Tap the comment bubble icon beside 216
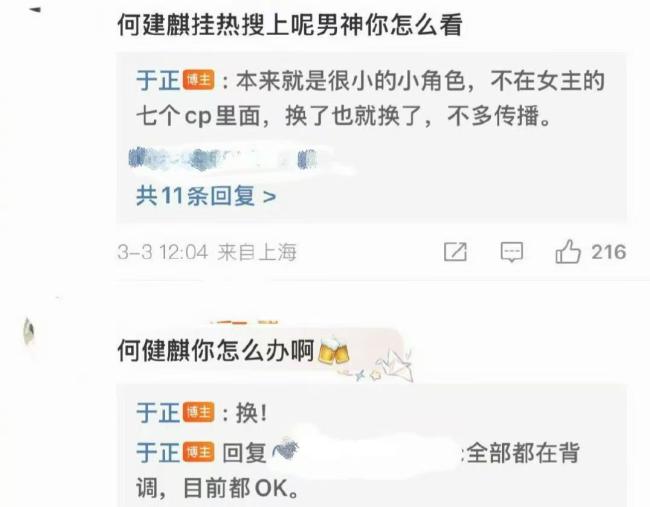This screenshot has height=507, width=650. click(512, 252)
